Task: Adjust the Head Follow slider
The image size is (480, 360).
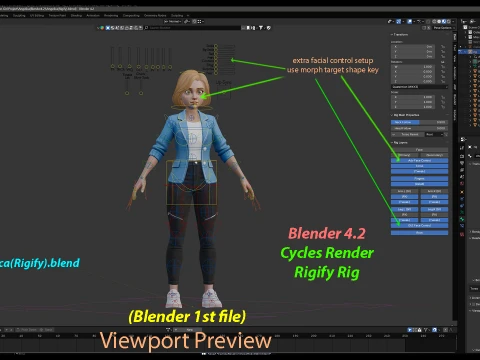Action: click(x=419, y=128)
